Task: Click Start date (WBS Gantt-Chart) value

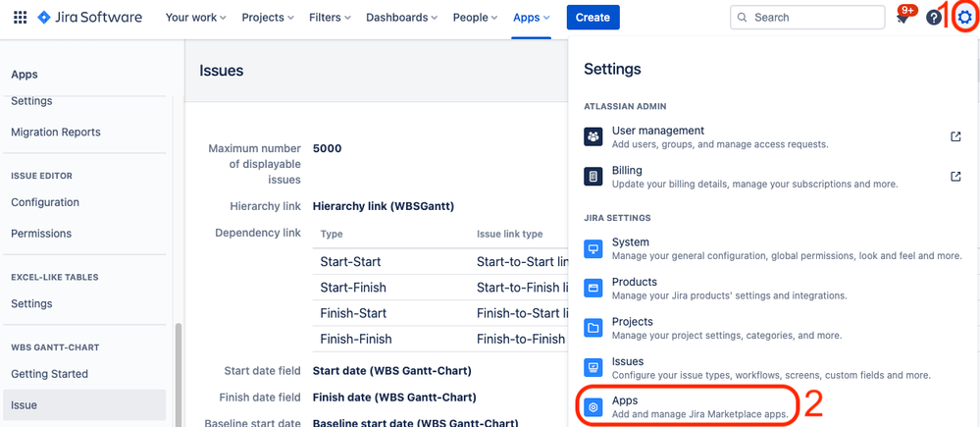Action: point(391,371)
